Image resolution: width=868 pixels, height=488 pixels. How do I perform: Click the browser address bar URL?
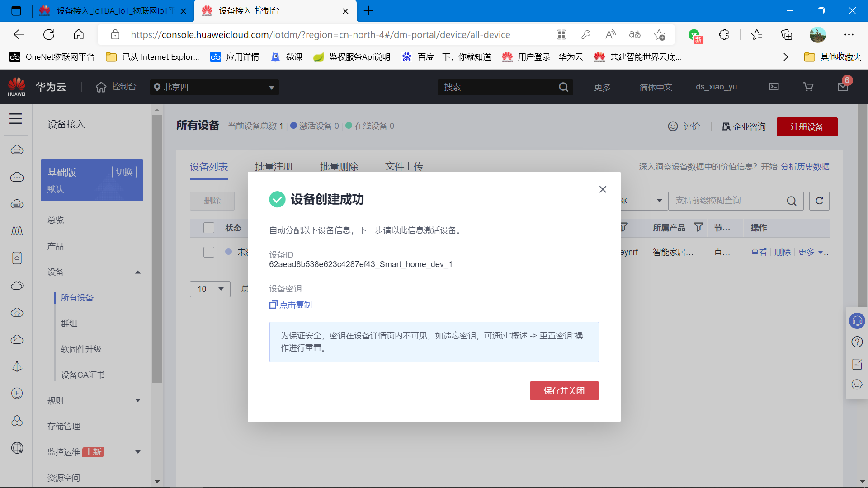tap(320, 35)
